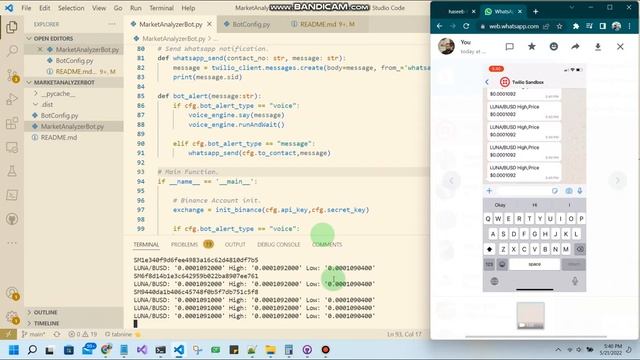Image resolution: width=640 pixels, height=360 pixels.
Task: Close the MarketAnalyzerBot.py editor tab
Action: (x=209, y=24)
